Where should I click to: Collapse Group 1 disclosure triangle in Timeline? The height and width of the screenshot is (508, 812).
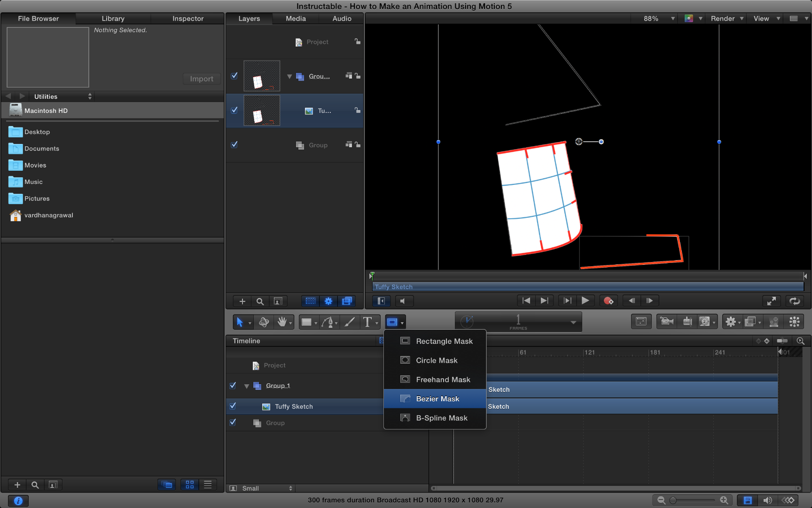click(x=247, y=386)
